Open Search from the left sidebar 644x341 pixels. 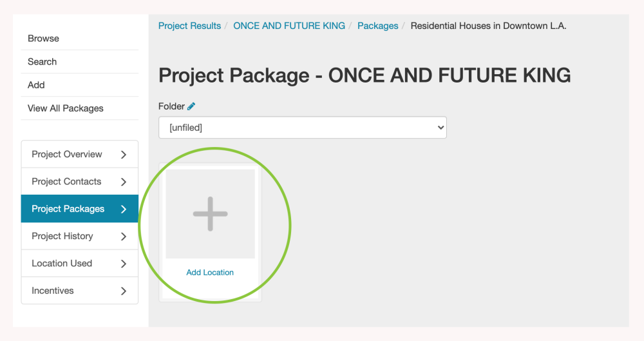pyautogui.click(x=43, y=62)
